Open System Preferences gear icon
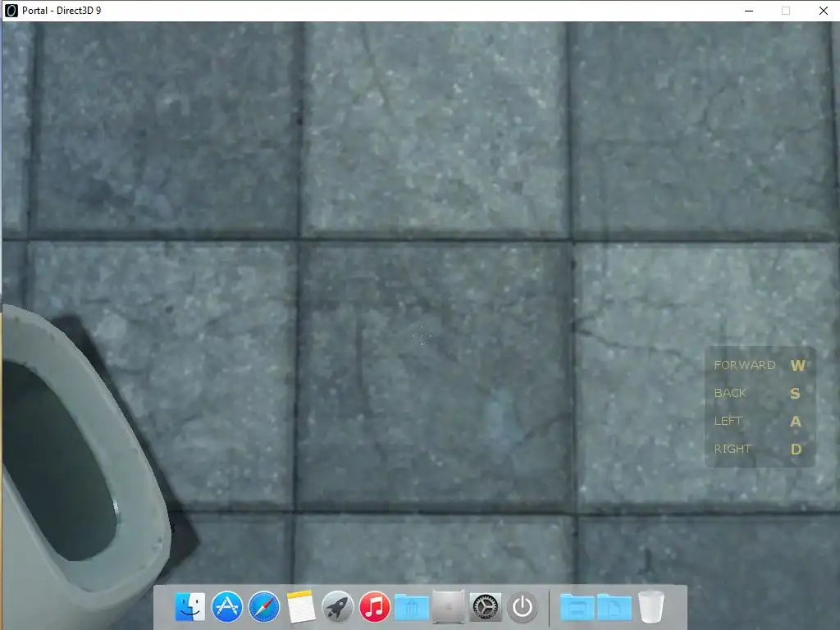 click(x=486, y=607)
